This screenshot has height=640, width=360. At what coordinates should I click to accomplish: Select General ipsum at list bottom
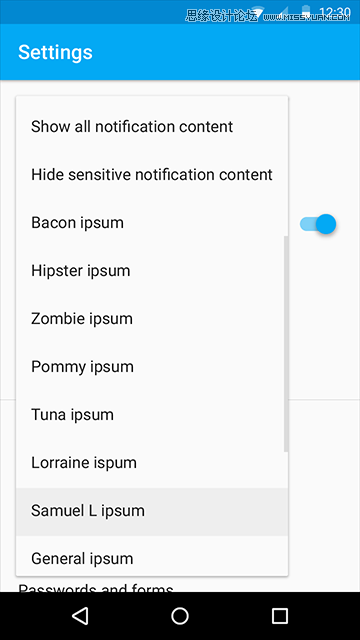pyautogui.click(x=152, y=556)
